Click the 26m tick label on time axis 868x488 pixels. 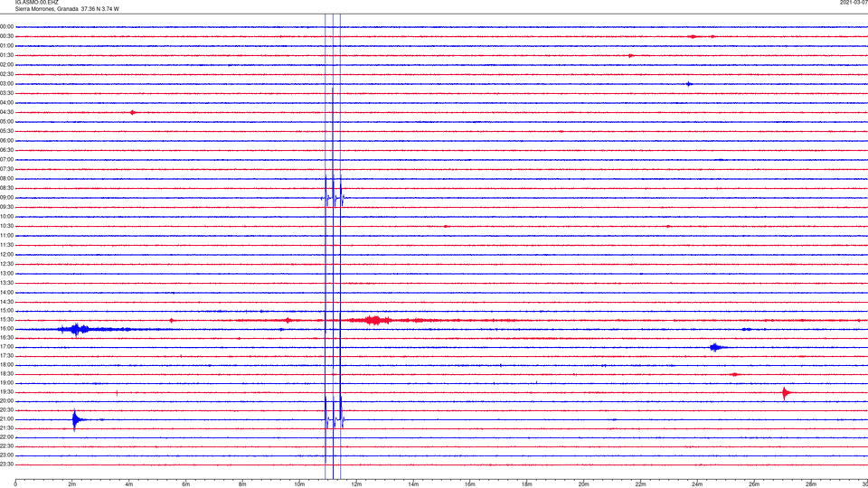(754, 484)
